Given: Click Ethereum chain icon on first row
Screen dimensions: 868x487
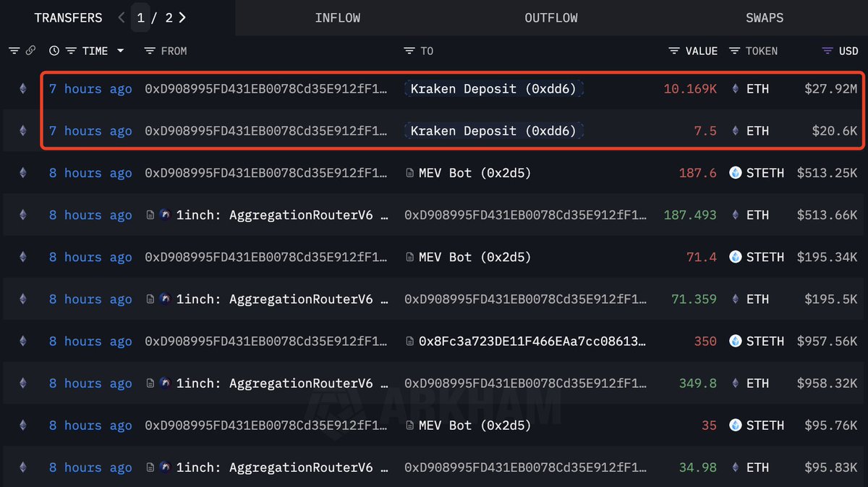Looking at the screenshot, I should point(22,89).
